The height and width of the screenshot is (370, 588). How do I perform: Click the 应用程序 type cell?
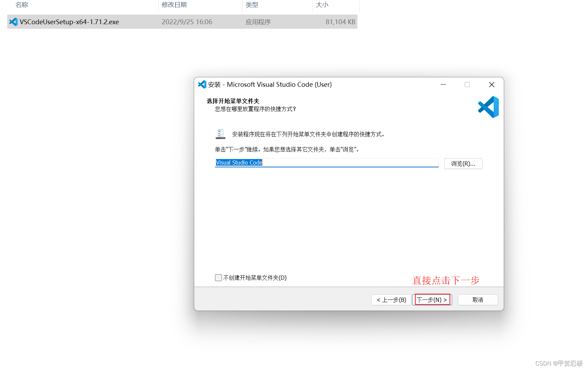(258, 22)
